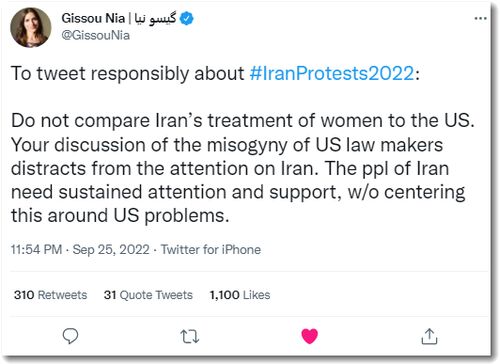Screen dimensions: 500x364
Task: Retweet this tweet using the retweet icon
Action: (x=190, y=336)
